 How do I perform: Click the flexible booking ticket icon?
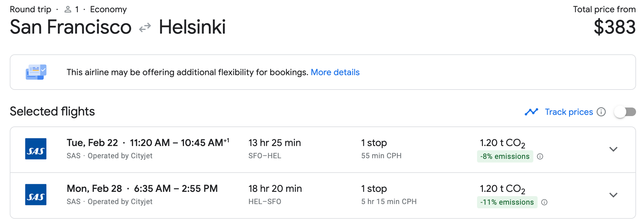36,72
